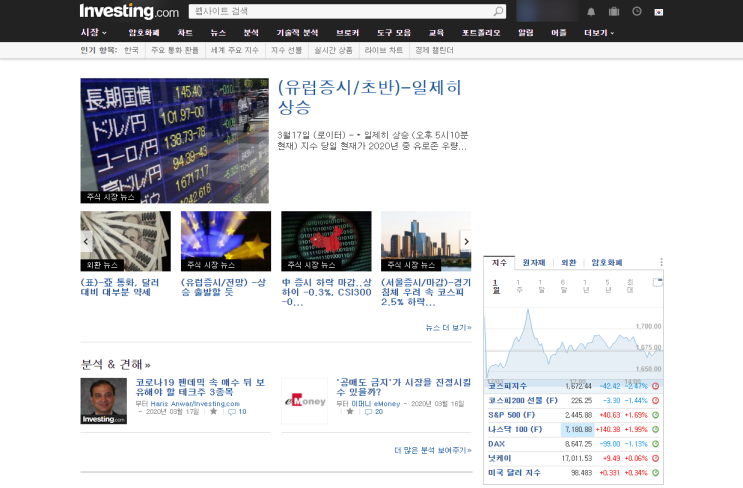Open the main featured Japanese board image
This screenshot has height=488, width=743.
pos(174,141)
